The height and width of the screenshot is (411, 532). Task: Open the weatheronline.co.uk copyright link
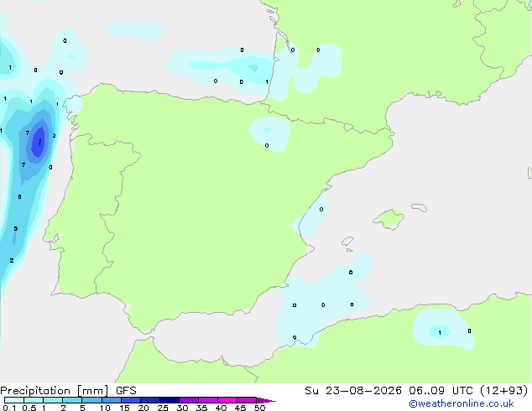click(462, 403)
